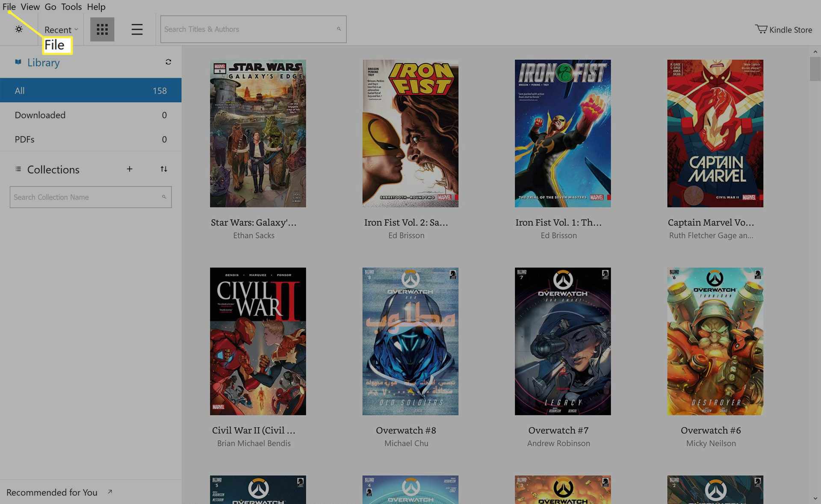Image resolution: width=821 pixels, height=504 pixels.
Task: Sync the library with refresh icon
Action: tap(168, 62)
